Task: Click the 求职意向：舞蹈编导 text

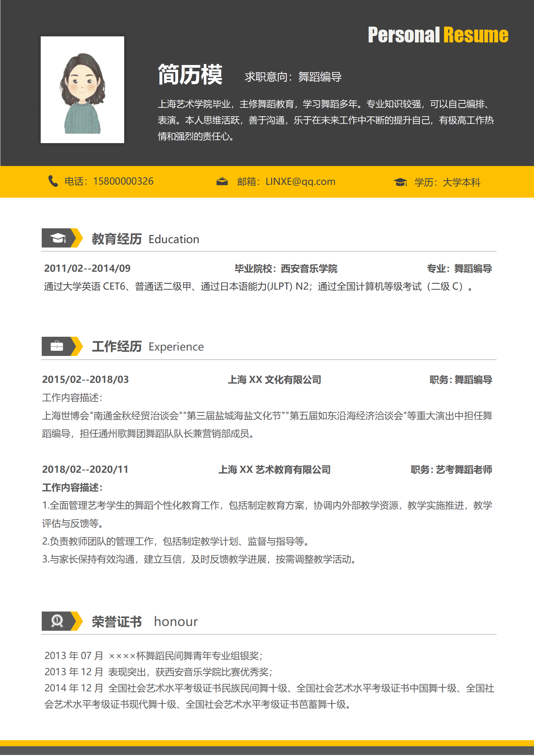Action: (293, 77)
